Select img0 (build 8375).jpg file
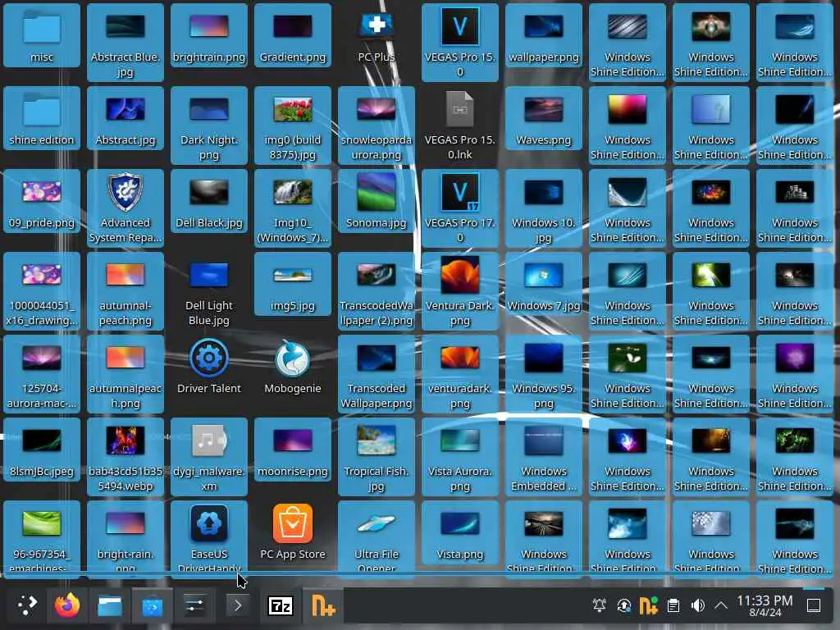 [x=293, y=126]
